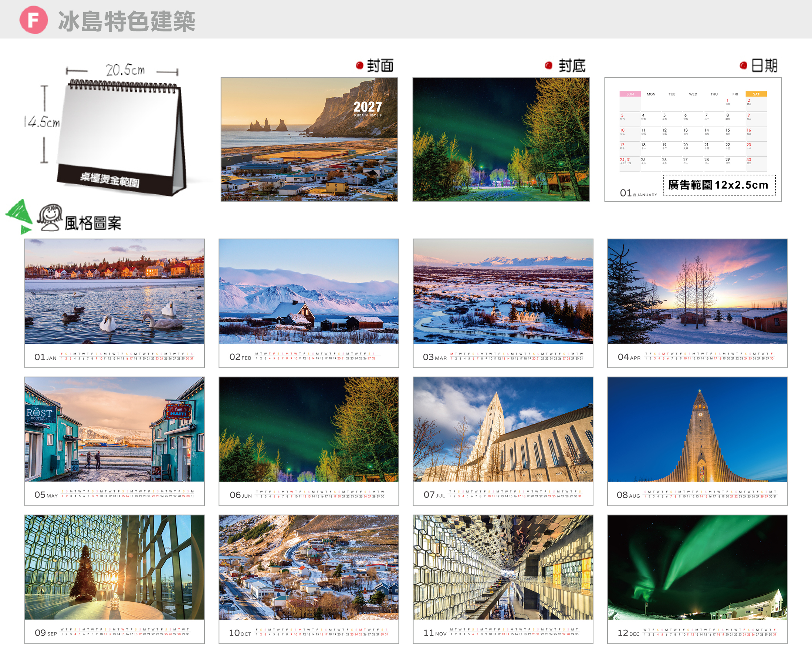Screen dimensions: 812x659
Task: Open the May teal street shops photo
Action: [x=115, y=429]
